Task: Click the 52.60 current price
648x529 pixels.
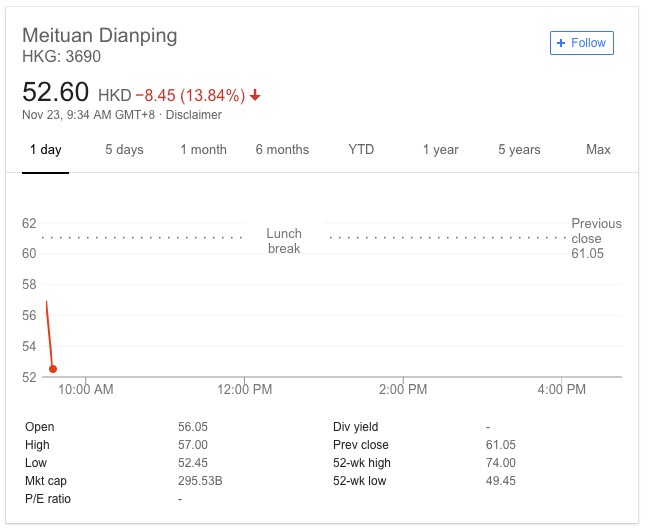Action: click(55, 92)
